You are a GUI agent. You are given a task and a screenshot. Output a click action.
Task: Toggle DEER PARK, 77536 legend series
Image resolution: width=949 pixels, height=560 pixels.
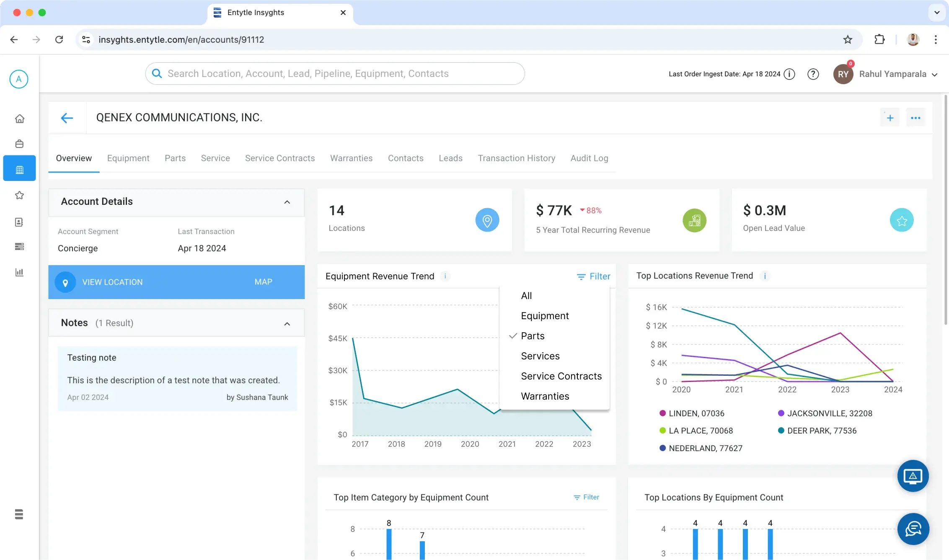coord(817,431)
